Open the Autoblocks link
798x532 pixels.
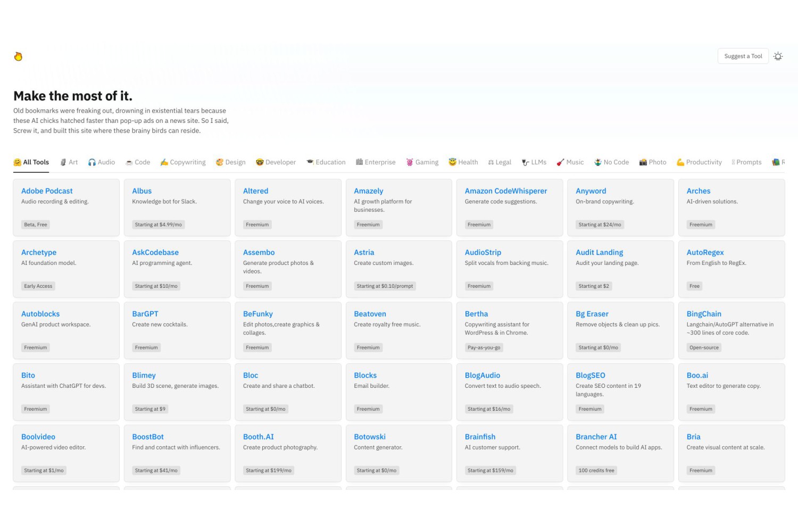[40, 314]
